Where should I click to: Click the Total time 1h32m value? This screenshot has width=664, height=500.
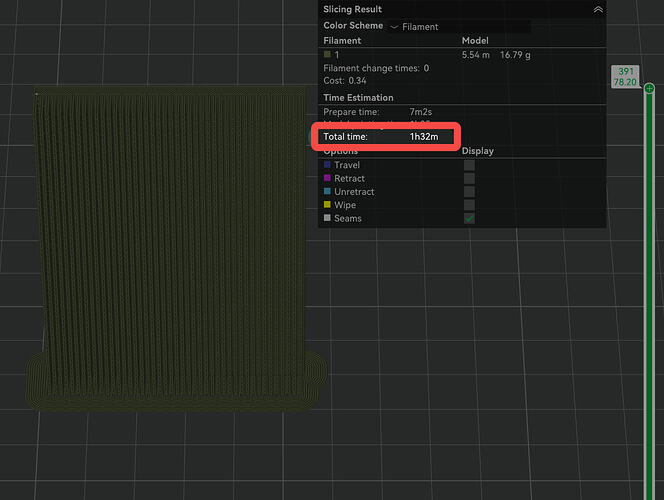[x=424, y=137]
